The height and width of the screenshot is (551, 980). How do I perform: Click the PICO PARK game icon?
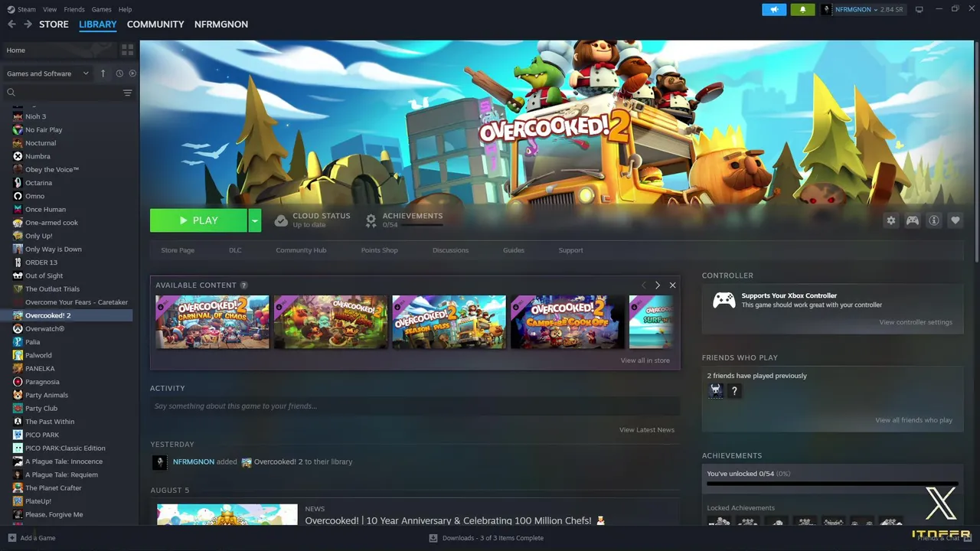[18, 435]
